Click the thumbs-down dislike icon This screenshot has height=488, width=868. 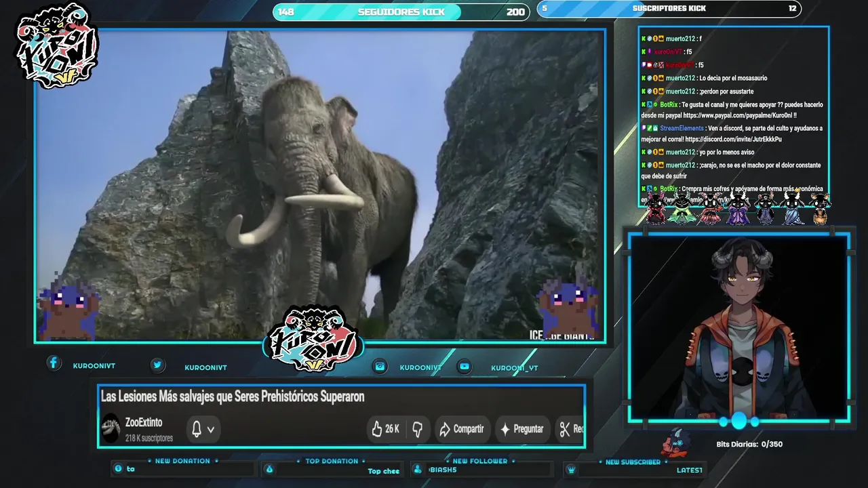[418, 429]
